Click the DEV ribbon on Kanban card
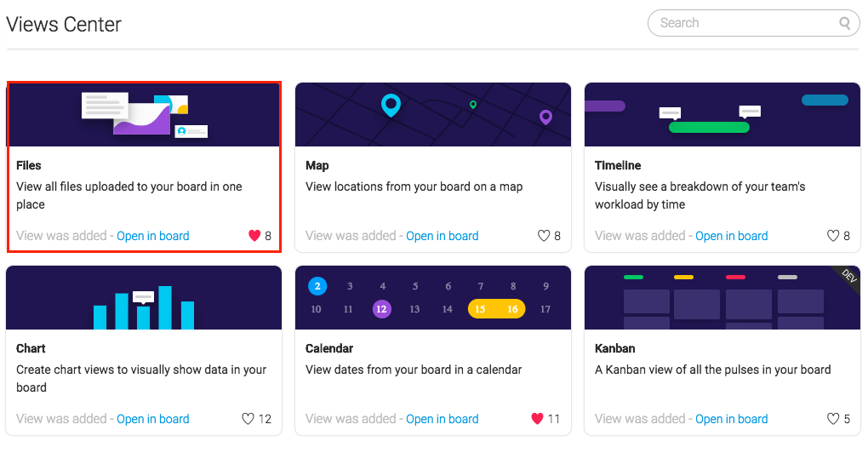This screenshot has height=453, width=868. pyautogui.click(x=848, y=276)
